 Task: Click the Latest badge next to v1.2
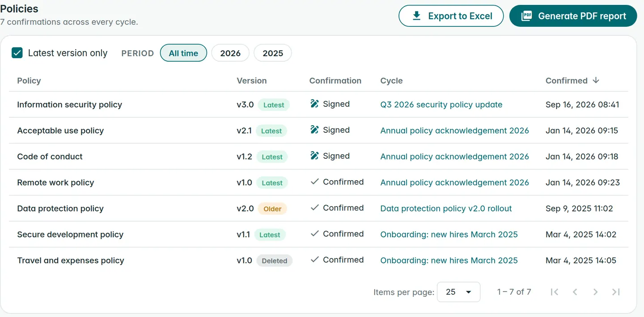272,157
